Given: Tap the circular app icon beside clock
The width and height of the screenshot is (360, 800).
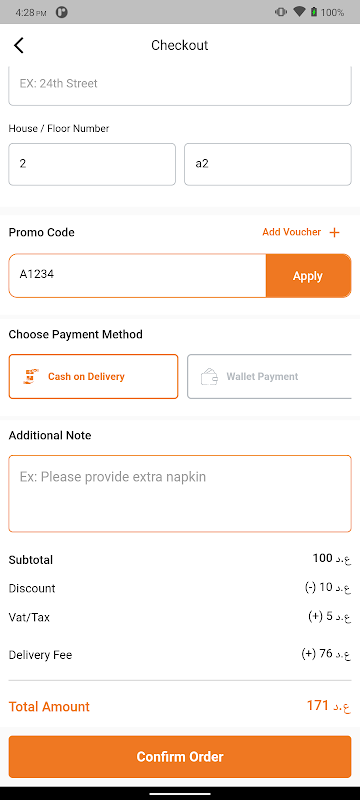Looking at the screenshot, I should click(x=62, y=12).
